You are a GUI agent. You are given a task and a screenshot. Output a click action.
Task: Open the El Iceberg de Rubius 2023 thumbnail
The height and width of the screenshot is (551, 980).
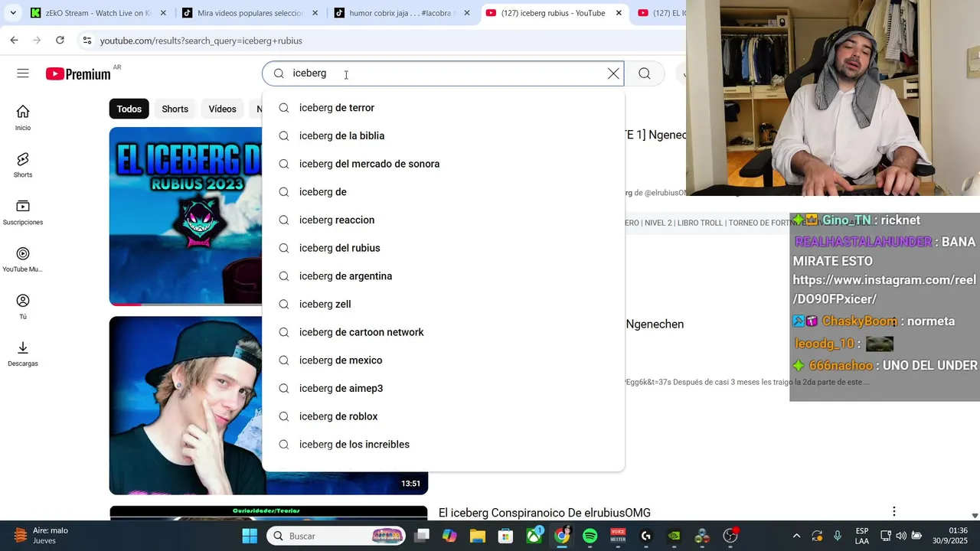[185, 216]
